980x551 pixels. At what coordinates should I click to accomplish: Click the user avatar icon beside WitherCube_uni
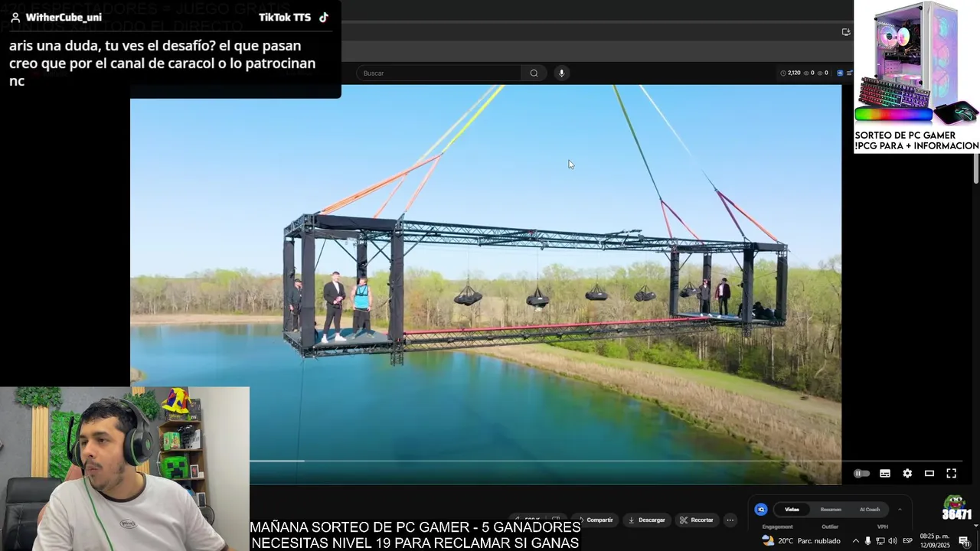[x=15, y=18]
